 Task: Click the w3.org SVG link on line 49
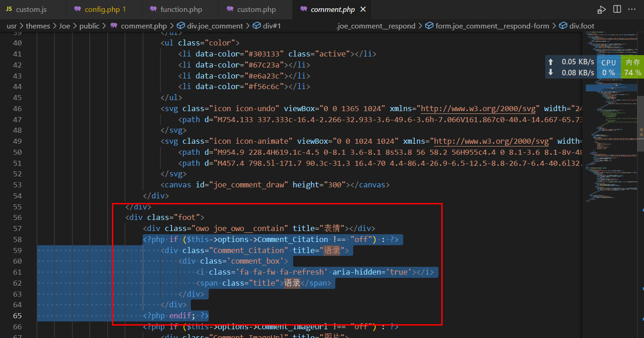[x=493, y=141]
